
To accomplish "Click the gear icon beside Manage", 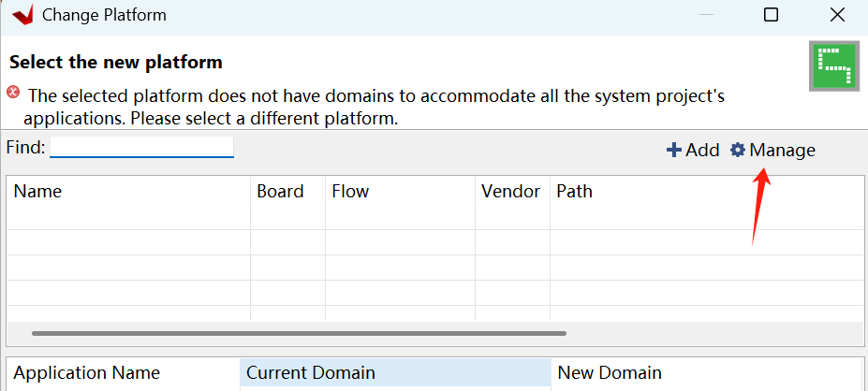I will pos(737,150).
